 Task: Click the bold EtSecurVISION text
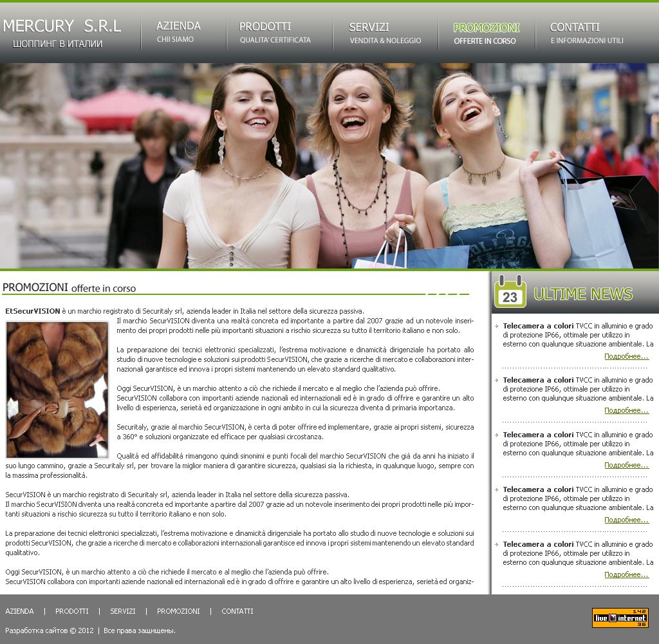coord(33,311)
